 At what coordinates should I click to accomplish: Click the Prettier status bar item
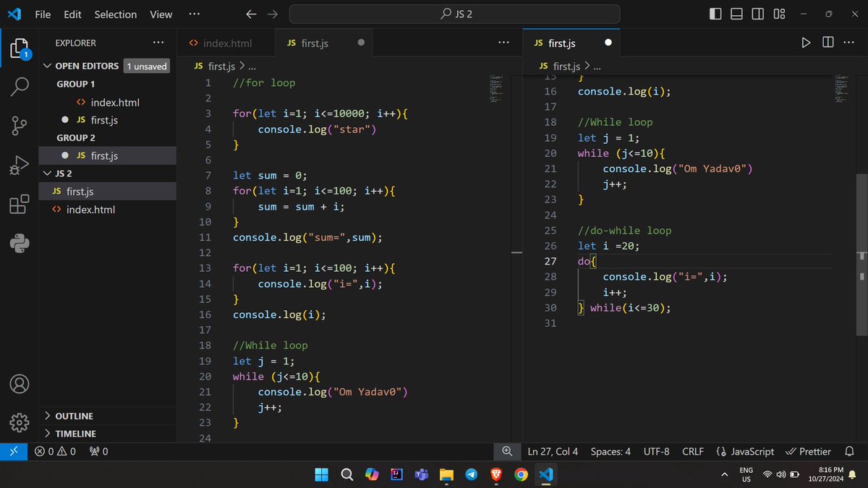coord(808,452)
